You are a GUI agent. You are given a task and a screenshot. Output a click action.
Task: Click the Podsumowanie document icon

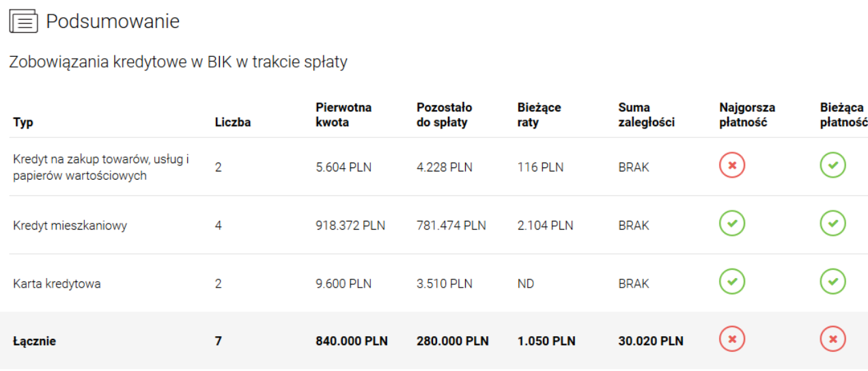click(23, 22)
